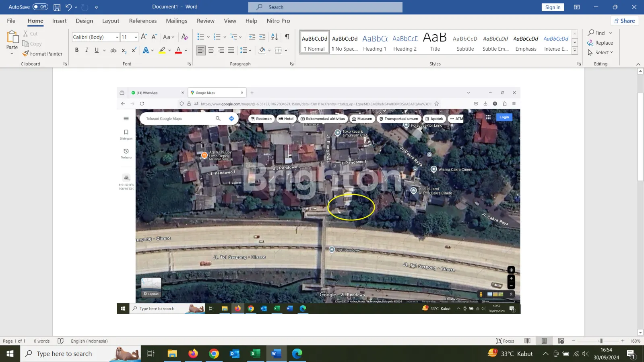
Task: Click the Sign in button
Action: pos(553,7)
